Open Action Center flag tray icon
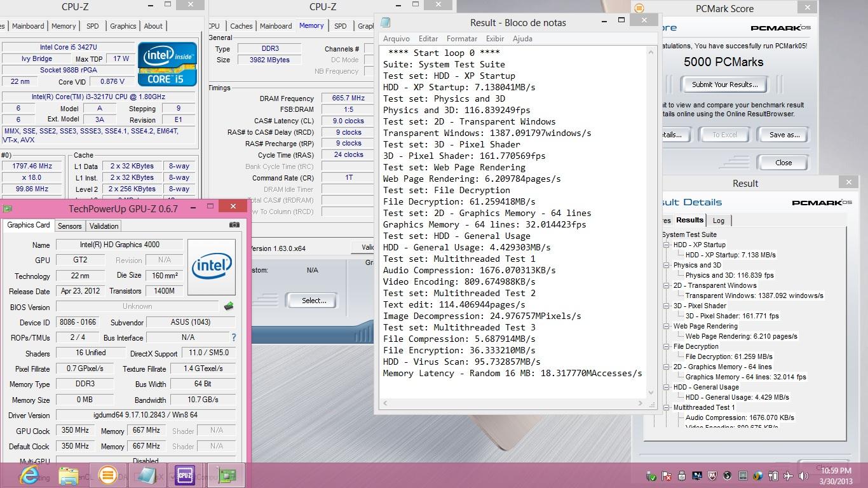Viewport: 868px width, 488px height. pyautogui.click(x=667, y=475)
